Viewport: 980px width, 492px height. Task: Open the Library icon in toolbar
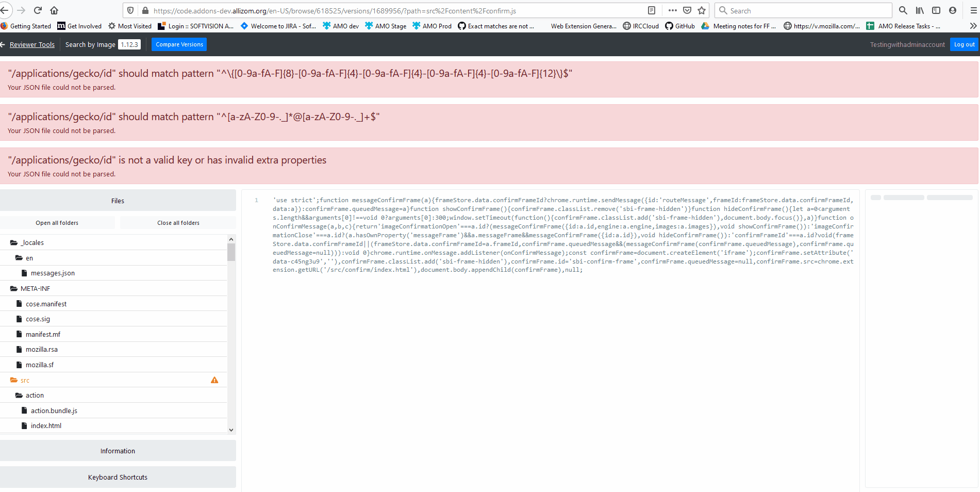920,10
